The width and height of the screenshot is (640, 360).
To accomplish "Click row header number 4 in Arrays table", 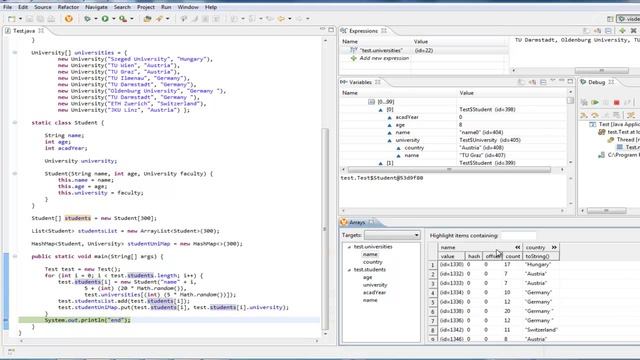I will [x=432, y=293].
